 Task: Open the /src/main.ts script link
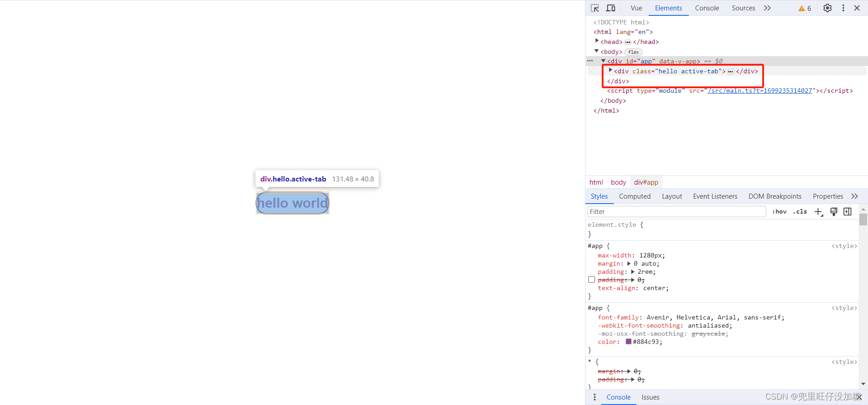tap(760, 91)
